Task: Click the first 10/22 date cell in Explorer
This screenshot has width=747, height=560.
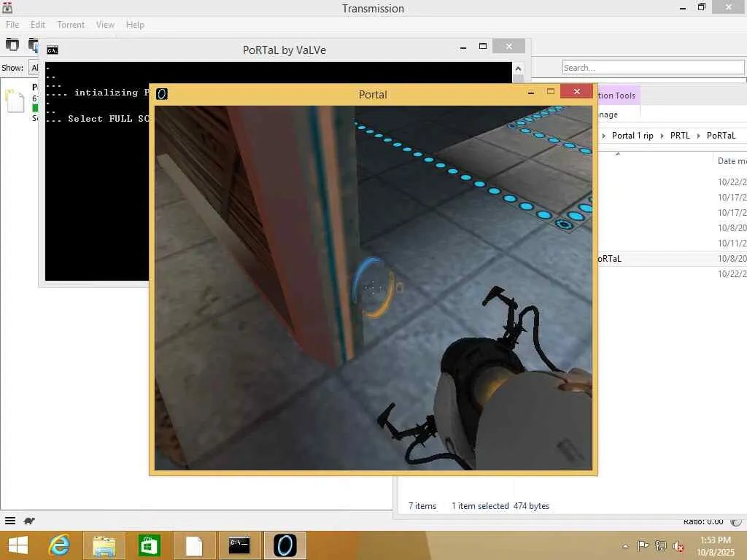Action: click(732, 182)
